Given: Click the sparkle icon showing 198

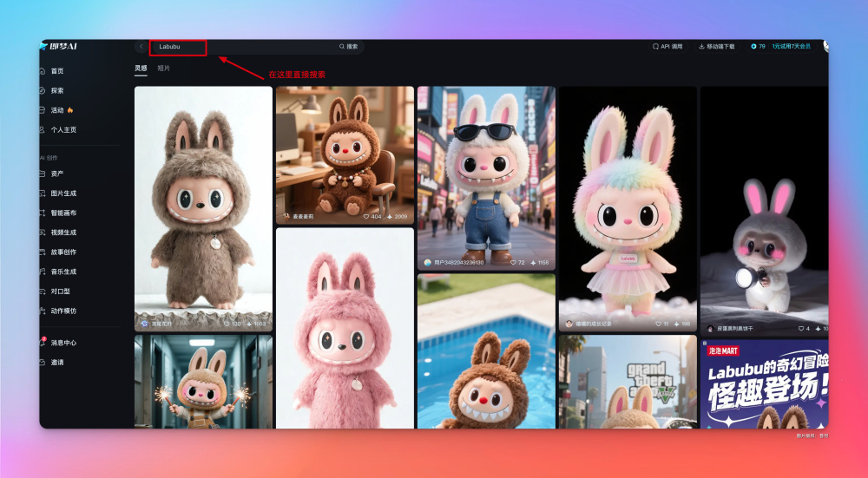Looking at the screenshot, I should click(676, 324).
